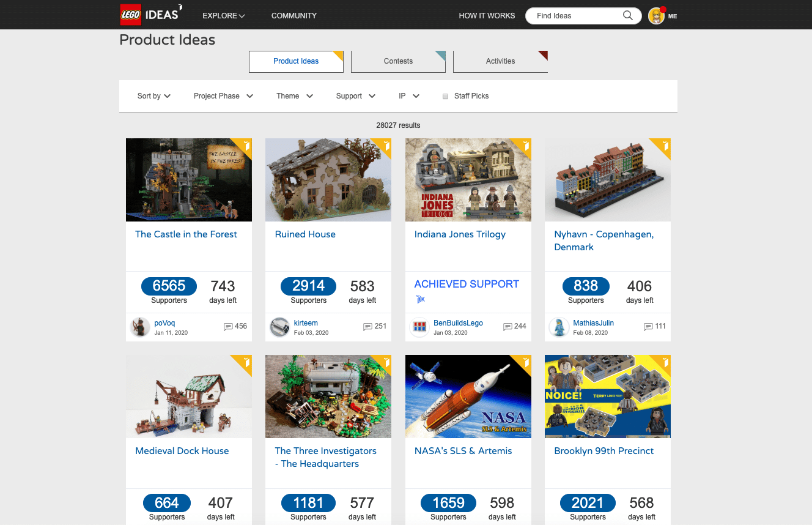Open Nyhavn - Copenhagen, Denmark link
Image resolution: width=812 pixels, height=525 pixels.
(x=603, y=240)
